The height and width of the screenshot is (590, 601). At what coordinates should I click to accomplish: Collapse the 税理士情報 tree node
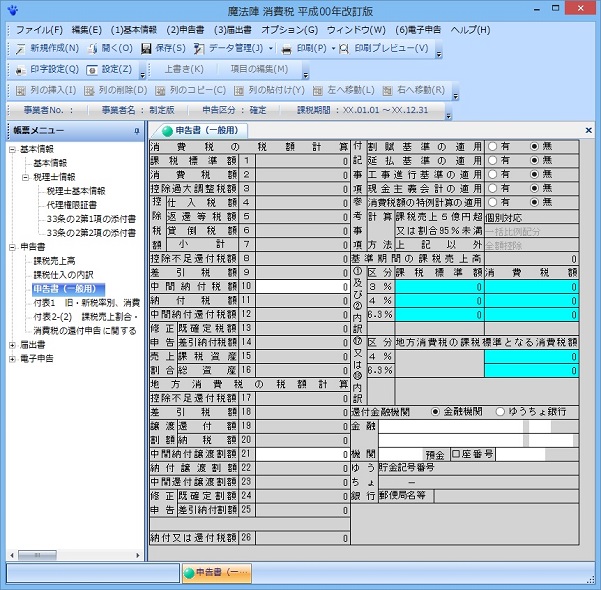(26, 177)
